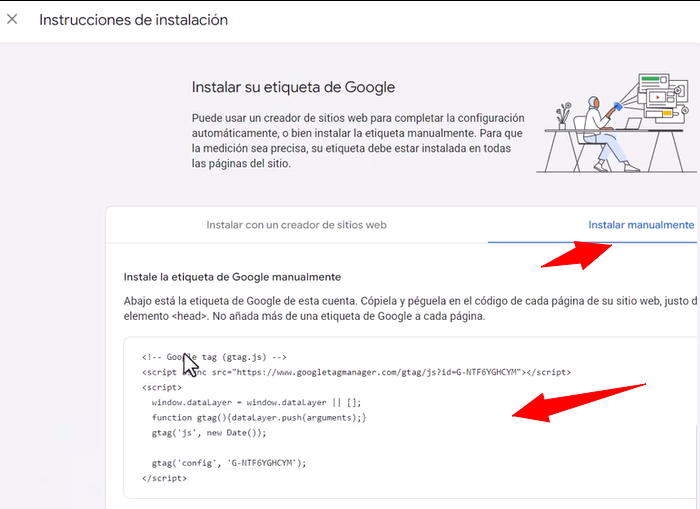Click the gtag('js', new Date()) line
700x509 pixels.
click(209, 433)
